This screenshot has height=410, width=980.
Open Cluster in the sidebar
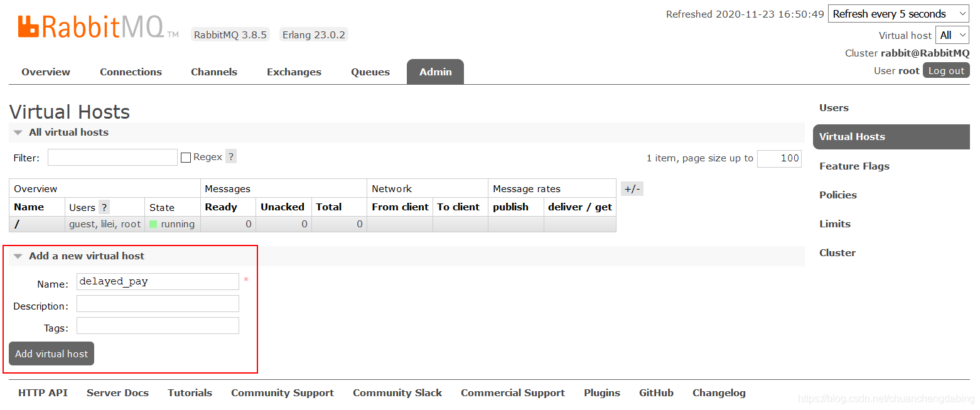[x=837, y=253]
